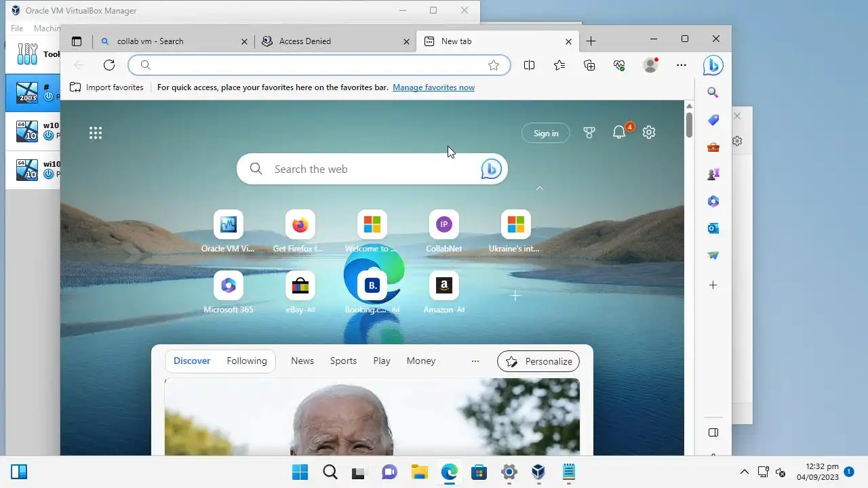Open sidebar Search icon
This screenshot has height=488, width=868.
713,93
